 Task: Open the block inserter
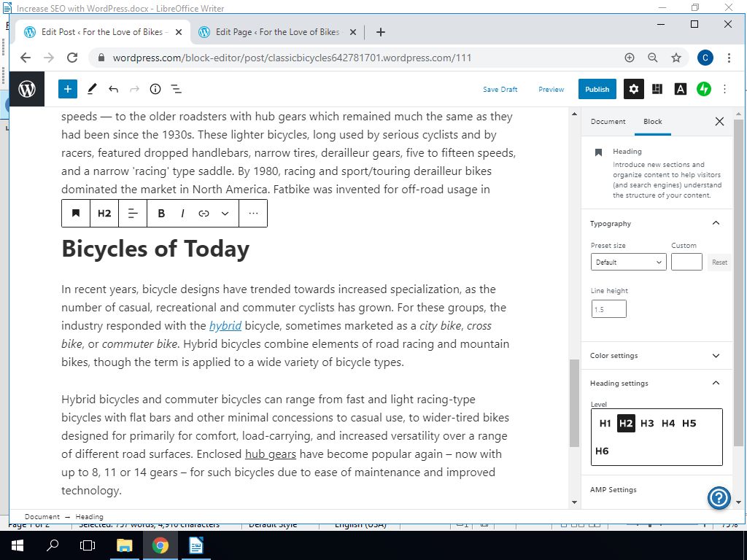67,88
